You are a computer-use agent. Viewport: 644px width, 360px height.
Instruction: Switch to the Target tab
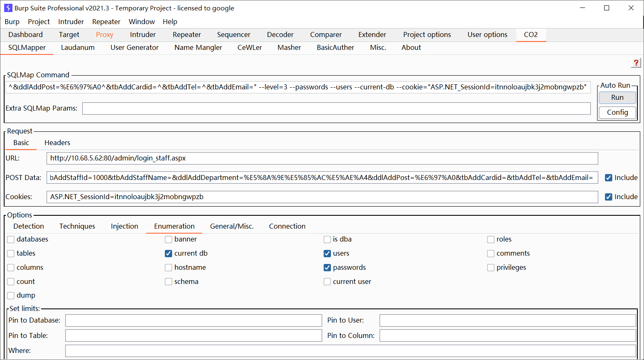69,35
